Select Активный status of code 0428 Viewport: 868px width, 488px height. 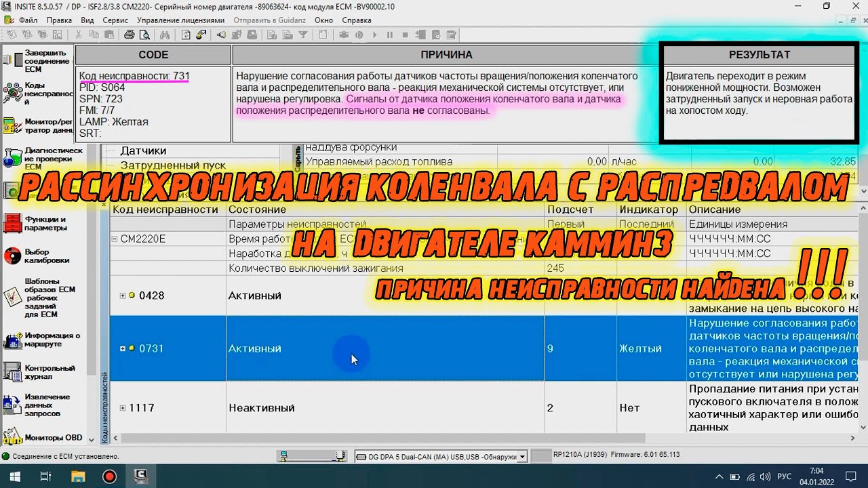pyautogui.click(x=255, y=296)
